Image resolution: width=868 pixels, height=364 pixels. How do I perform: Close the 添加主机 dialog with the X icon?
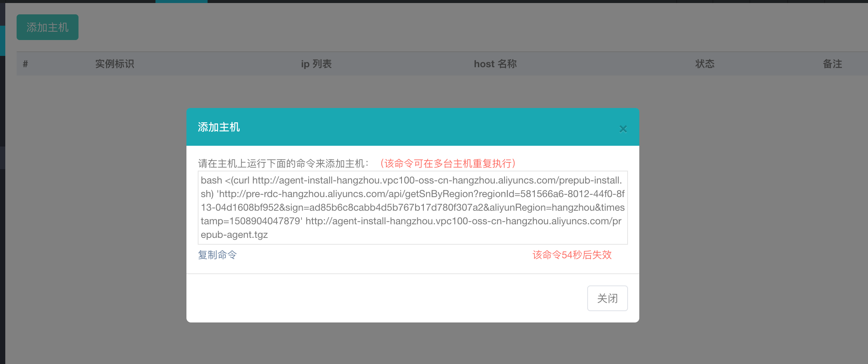(623, 129)
